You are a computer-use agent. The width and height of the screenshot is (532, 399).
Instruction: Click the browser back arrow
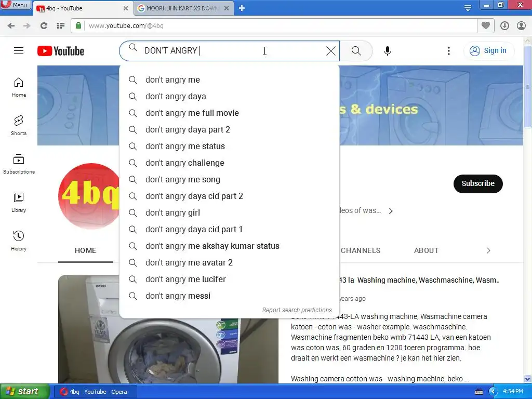pos(11,26)
